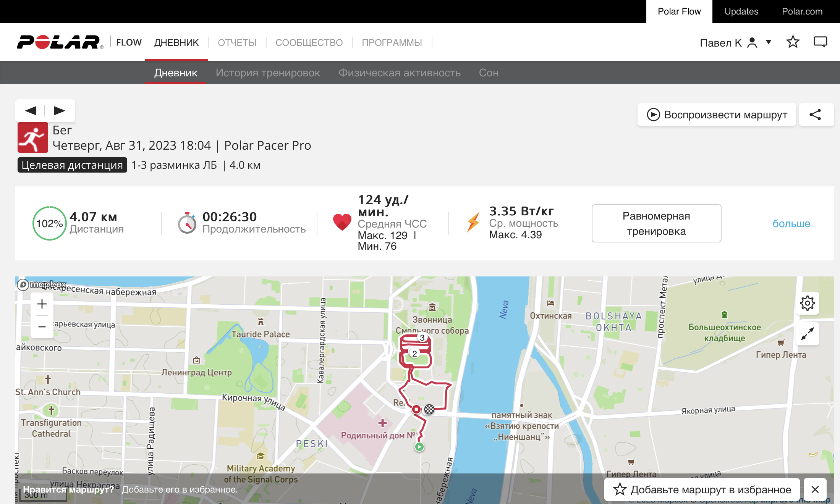
Task: Click the Mapbox logo
Action: coord(42,284)
